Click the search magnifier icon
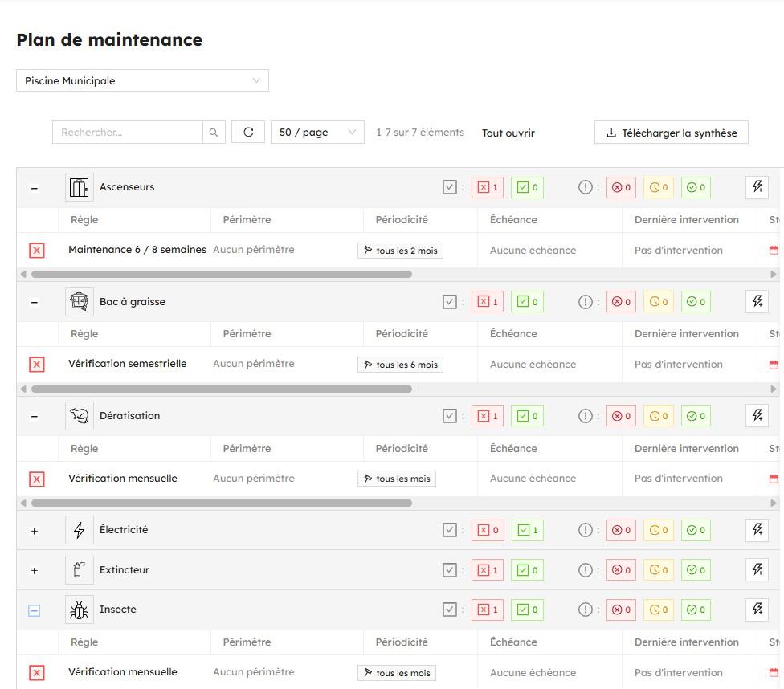 pyautogui.click(x=214, y=131)
